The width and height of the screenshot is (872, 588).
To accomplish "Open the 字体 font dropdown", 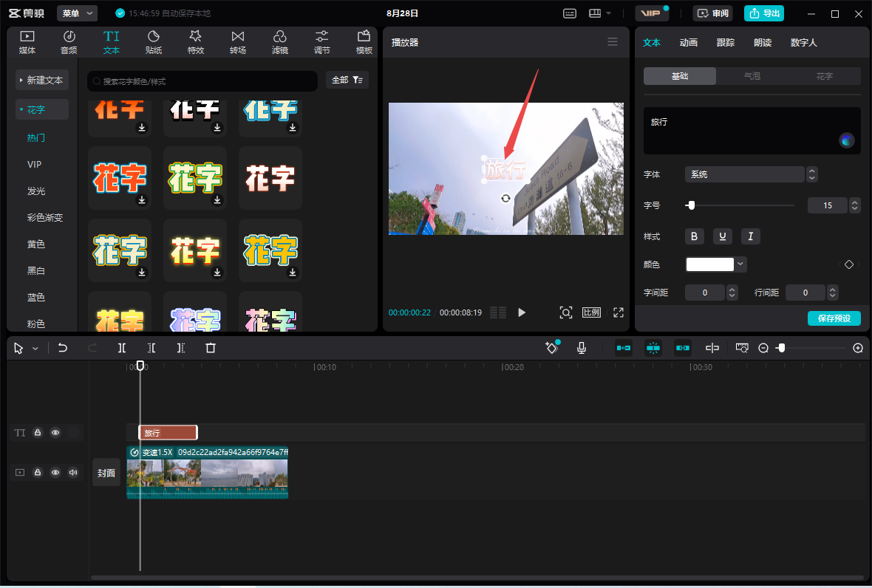I will 745,174.
